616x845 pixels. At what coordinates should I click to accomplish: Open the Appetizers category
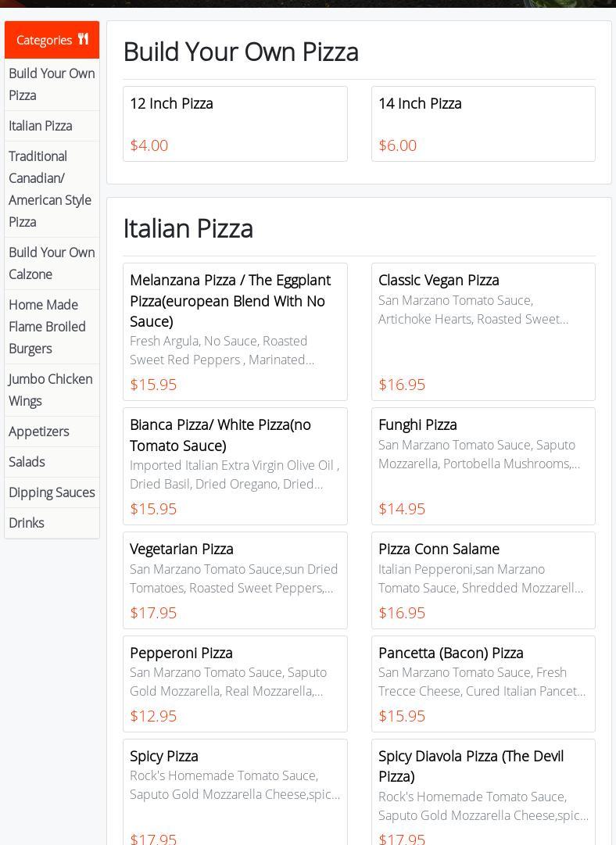39,431
